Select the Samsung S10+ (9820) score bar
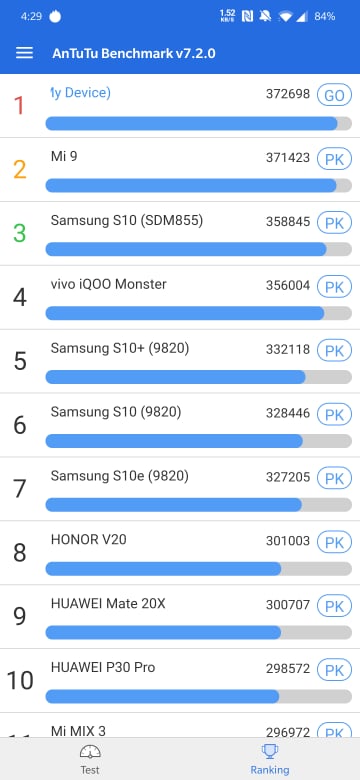Viewport: 360px width, 780px height. pos(198,377)
